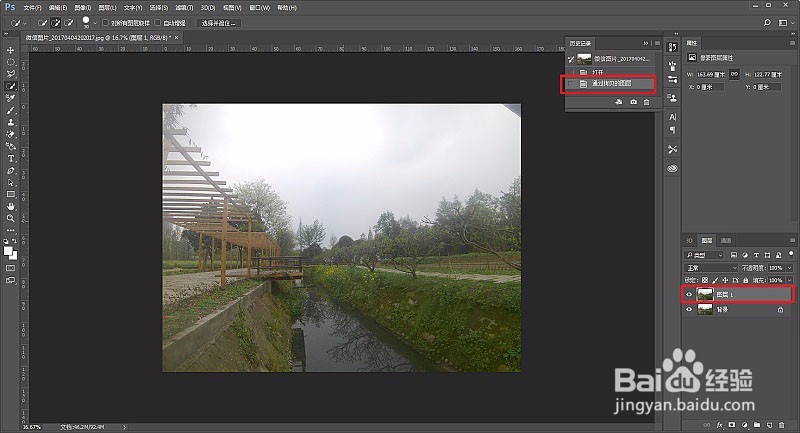Screen dimensions: 800x433
Task: Open the search icon at top right
Action: tap(767, 23)
